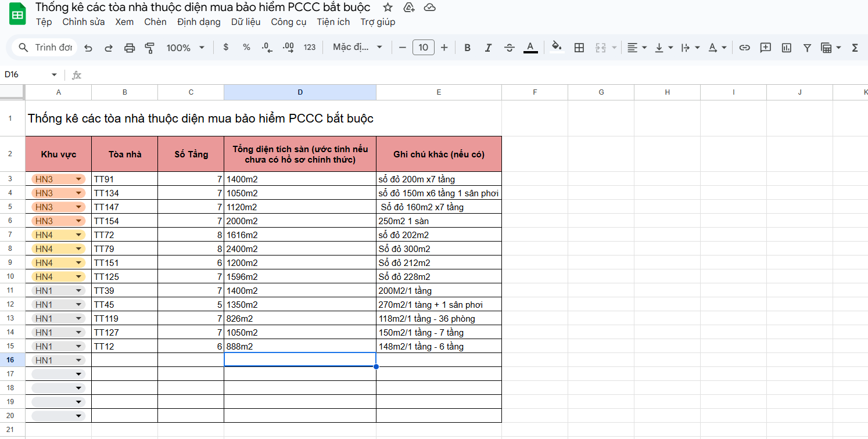Click the Insert link icon
The height and width of the screenshot is (439, 868).
point(744,48)
